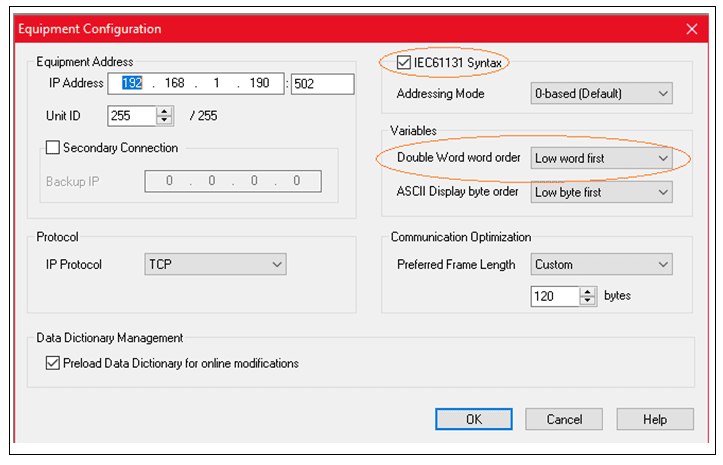This screenshot has width=723, height=465.
Task: Toggle the IEC61131 Syntax checkbox
Action: point(403,62)
